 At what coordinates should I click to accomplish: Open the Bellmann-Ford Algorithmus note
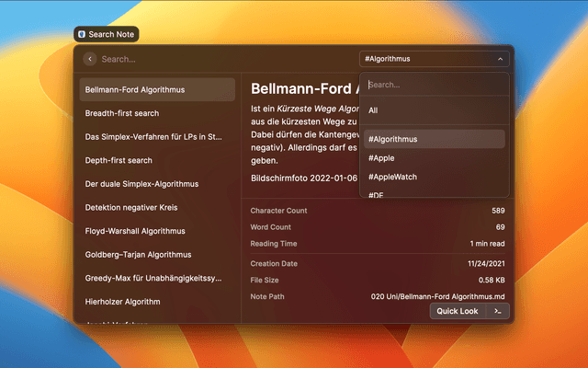pos(135,90)
